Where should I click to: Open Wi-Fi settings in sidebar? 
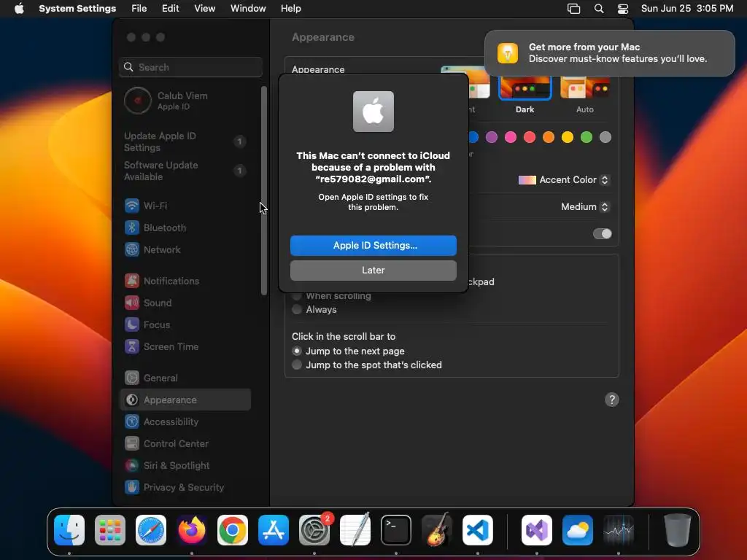tap(185, 206)
